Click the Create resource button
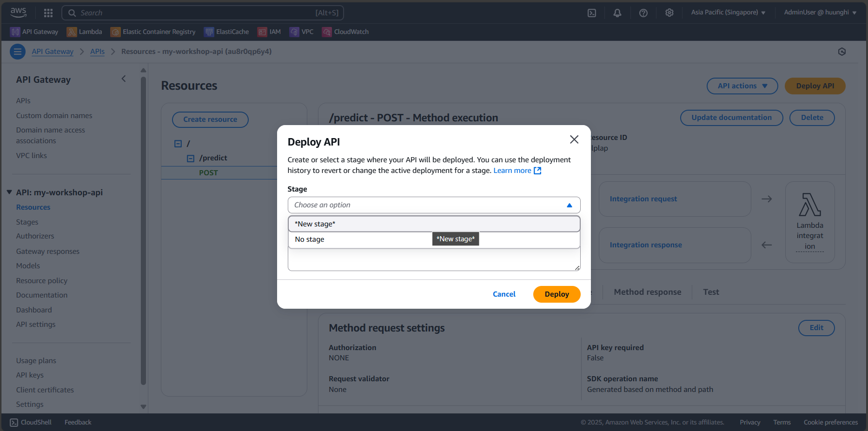 tap(210, 119)
